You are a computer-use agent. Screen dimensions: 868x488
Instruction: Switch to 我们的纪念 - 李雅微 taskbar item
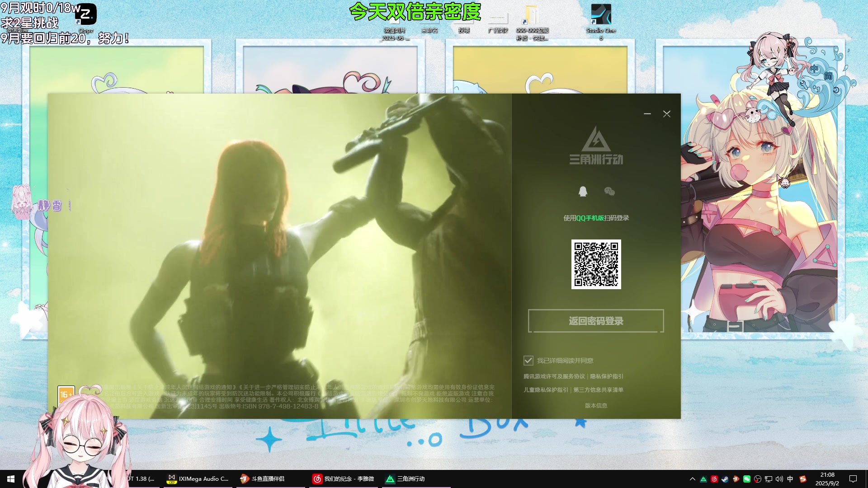click(344, 479)
